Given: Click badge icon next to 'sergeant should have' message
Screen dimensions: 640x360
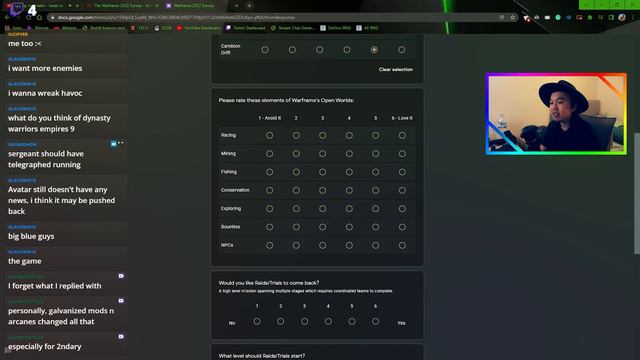Looking at the screenshot, I should 113,144.
